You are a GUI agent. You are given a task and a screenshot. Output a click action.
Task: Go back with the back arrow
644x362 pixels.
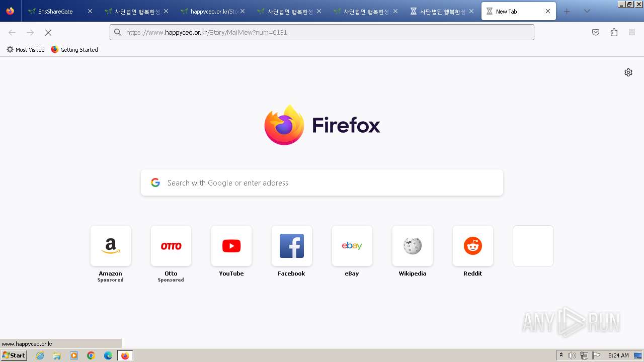tap(12, 32)
